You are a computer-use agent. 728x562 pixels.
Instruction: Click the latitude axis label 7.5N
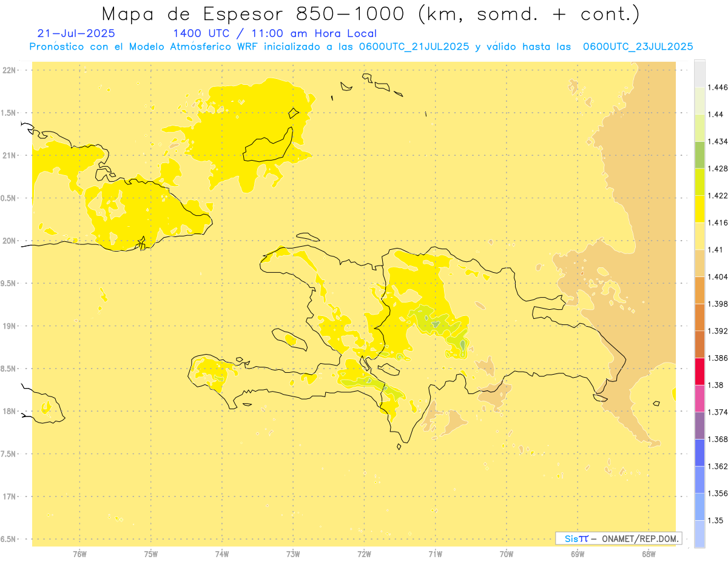[9, 453]
